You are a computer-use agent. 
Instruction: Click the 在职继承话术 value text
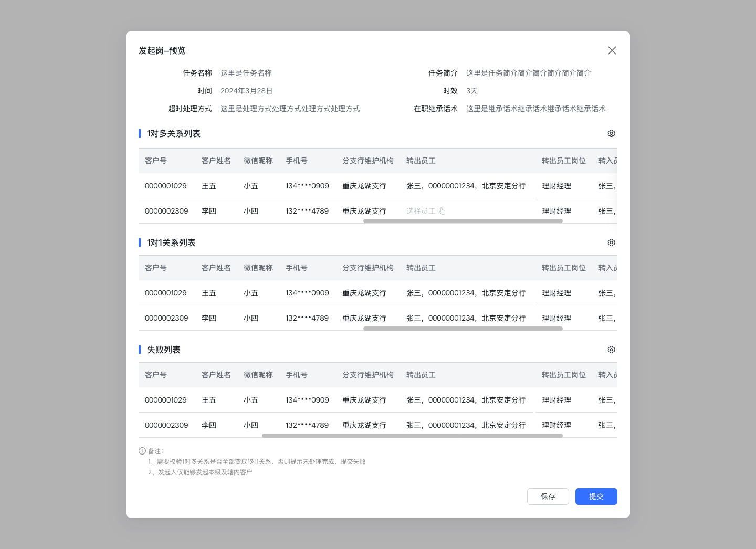coord(536,109)
